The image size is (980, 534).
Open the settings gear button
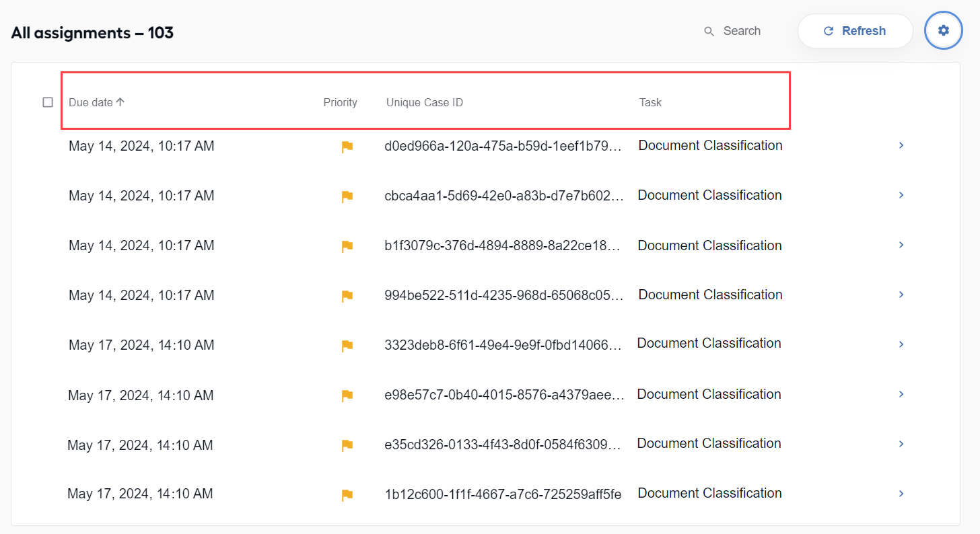point(944,30)
